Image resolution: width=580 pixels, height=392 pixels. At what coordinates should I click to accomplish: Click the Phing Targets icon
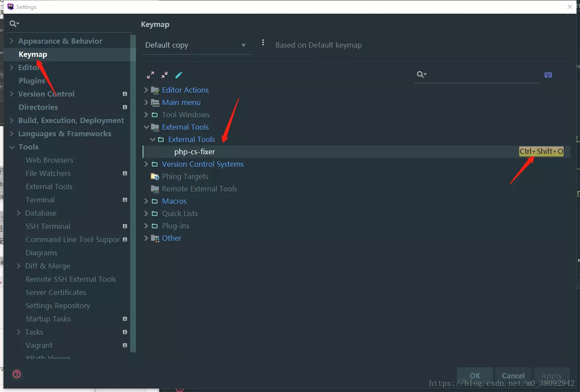155,176
